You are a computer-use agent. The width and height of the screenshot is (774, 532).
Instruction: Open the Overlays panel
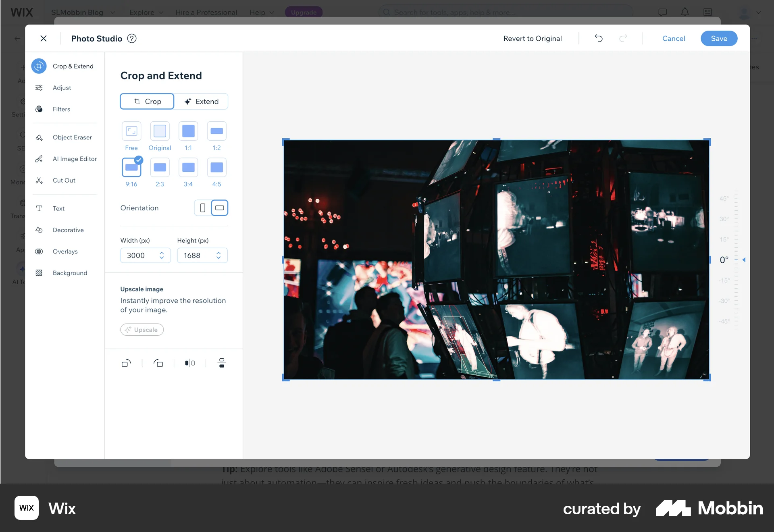[x=65, y=251]
